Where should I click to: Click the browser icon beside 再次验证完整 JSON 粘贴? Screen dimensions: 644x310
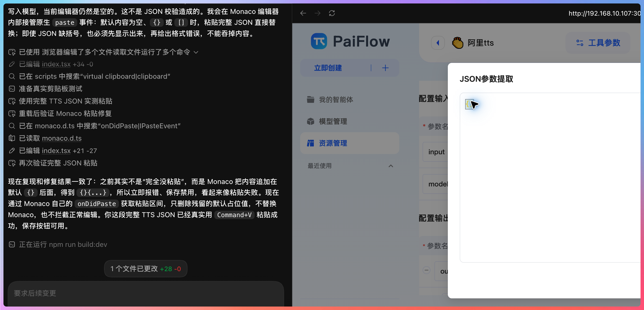point(12,163)
